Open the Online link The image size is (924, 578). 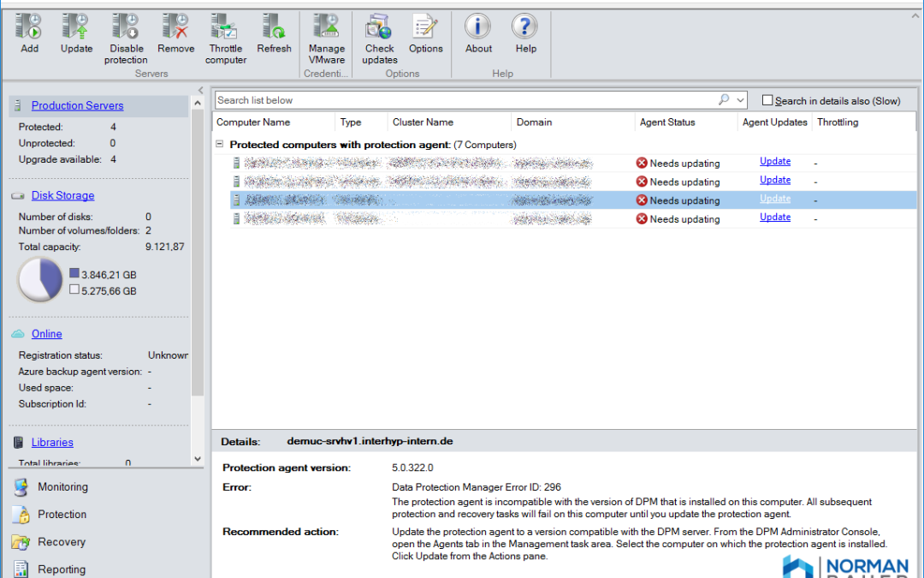(46, 334)
